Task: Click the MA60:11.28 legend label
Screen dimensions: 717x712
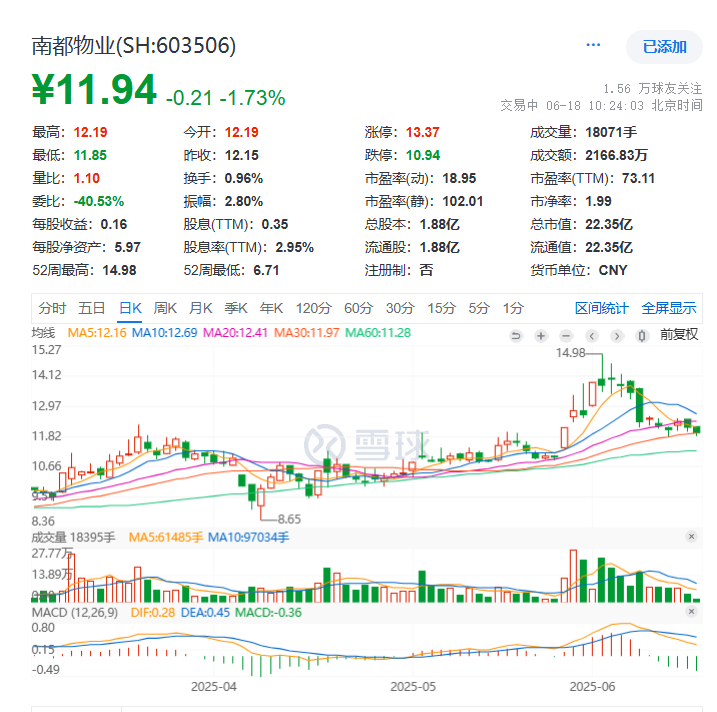Action: tap(378, 333)
